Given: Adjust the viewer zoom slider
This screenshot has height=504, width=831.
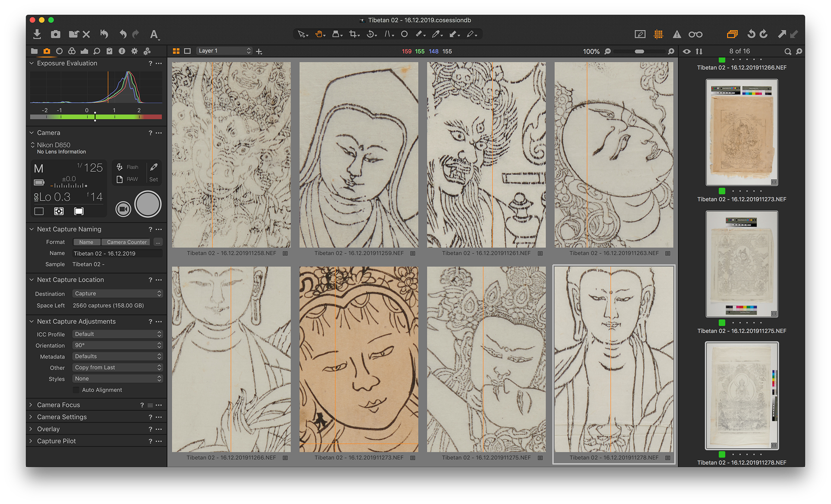Looking at the screenshot, I should click(x=639, y=51).
